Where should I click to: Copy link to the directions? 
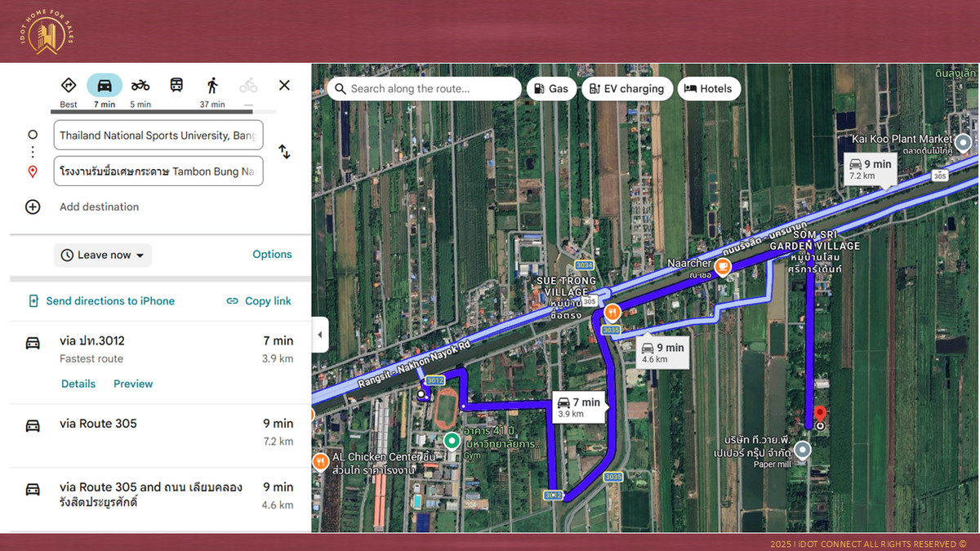pos(259,301)
